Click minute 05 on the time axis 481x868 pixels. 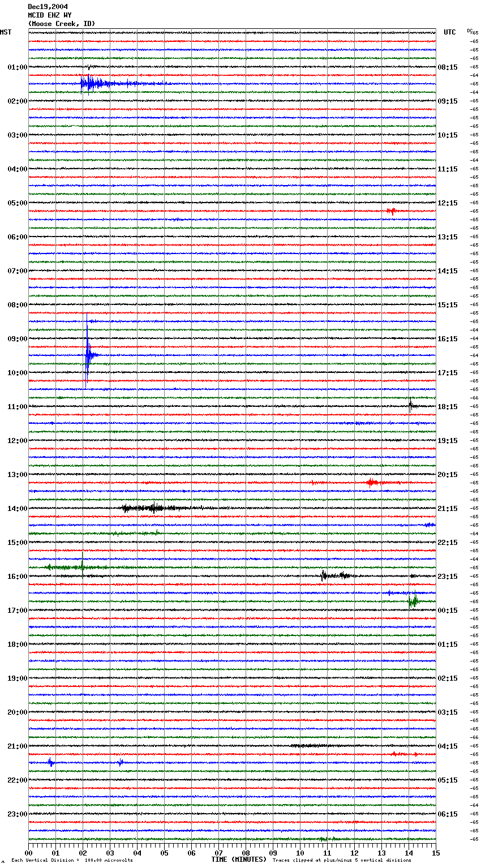[x=164, y=853]
